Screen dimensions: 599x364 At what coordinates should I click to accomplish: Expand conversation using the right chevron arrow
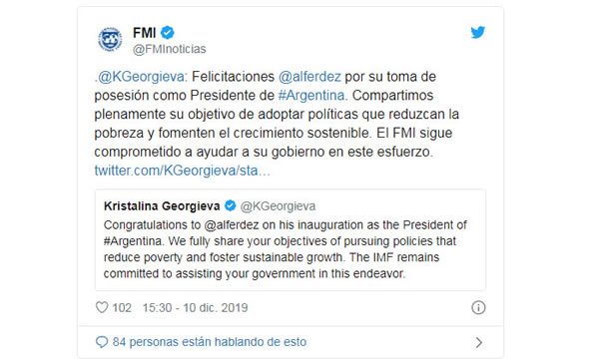pos(478,343)
